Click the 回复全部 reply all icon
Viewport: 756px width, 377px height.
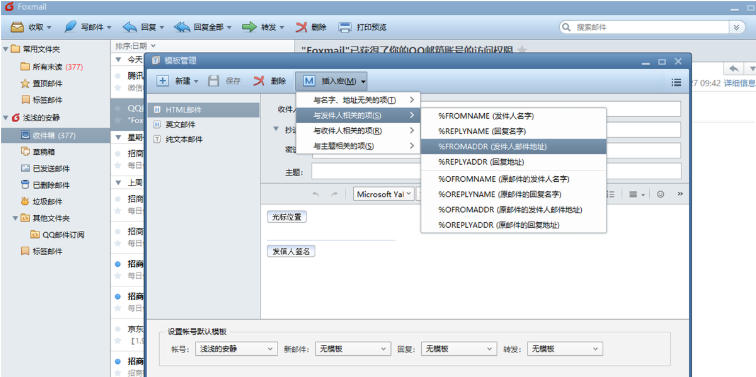point(182,27)
